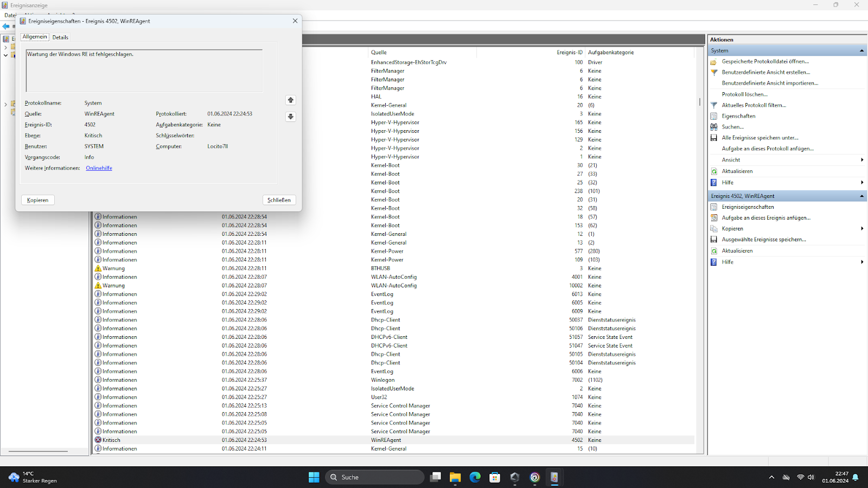
Task: Click Aufgabe an dieses Protokoll anfügen...
Action: 768,149
